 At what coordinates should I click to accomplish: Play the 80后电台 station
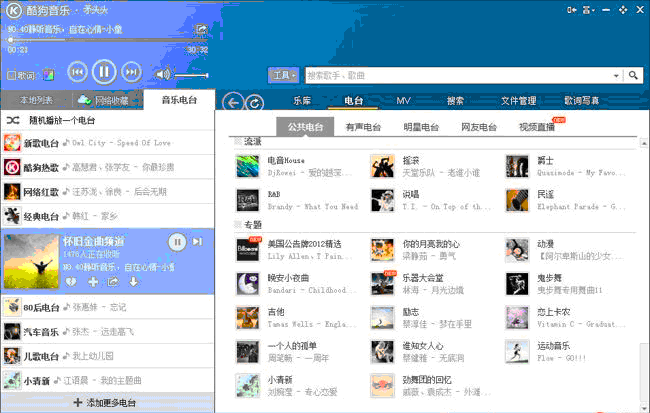coord(108,307)
